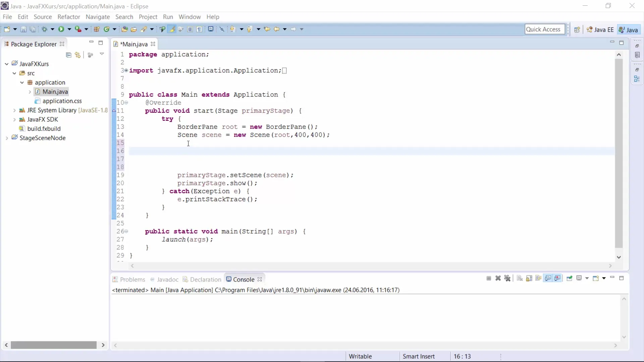Click the Pin Console icon
Image resolution: width=644 pixels, height=362 pixels.
[x=569, y=278]
